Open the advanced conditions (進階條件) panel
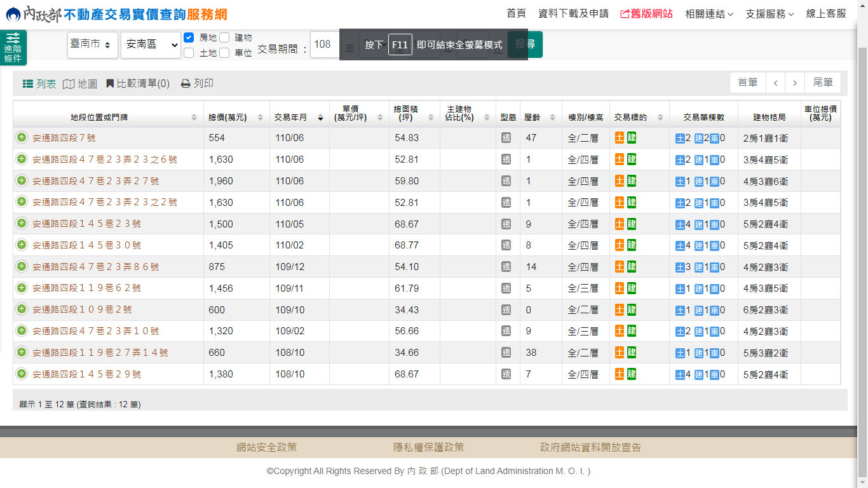868x488 pixels. coord(13,48)
